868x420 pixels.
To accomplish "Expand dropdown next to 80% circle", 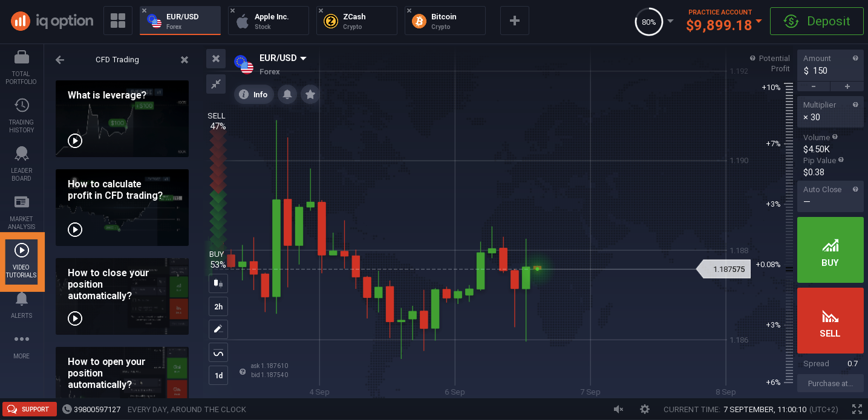I will tap(670, 22).
